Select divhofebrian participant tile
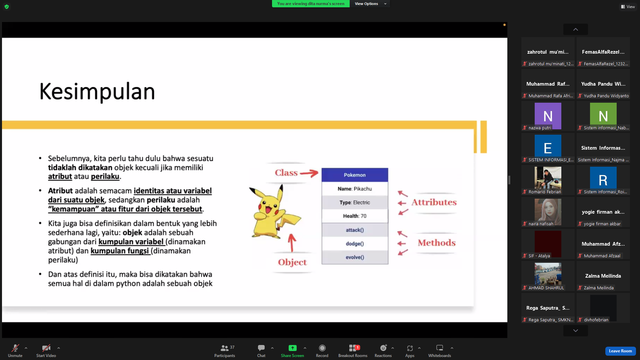This screenshot has height=360, width=640. [x=603, y=308]
